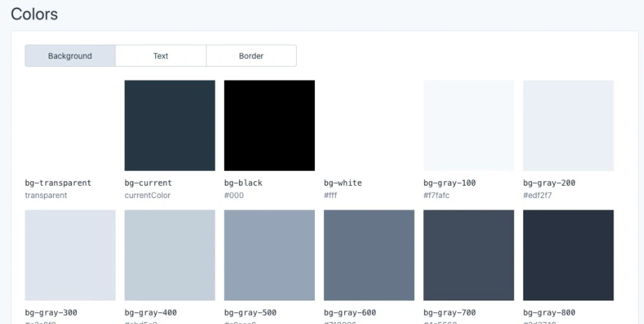Click the bg-gray-700 class name
Screen dimensions: 644x324
tap(450, 312)
